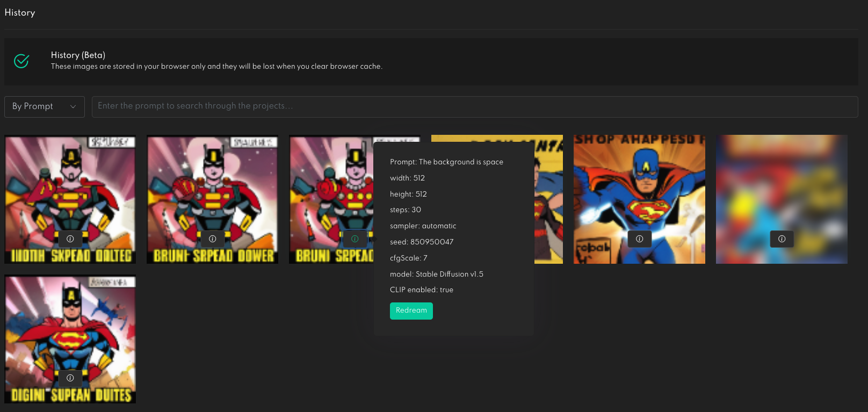The height and width of the screenshot is (412, 868).
Task: Select the blurred colorful thumbnail
Action: point(782,199)
